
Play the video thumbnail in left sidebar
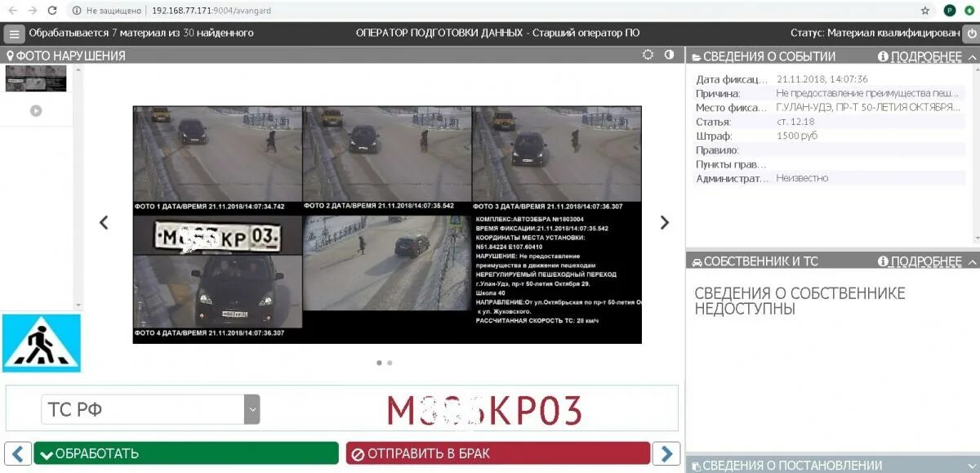[x=35, y=110]
